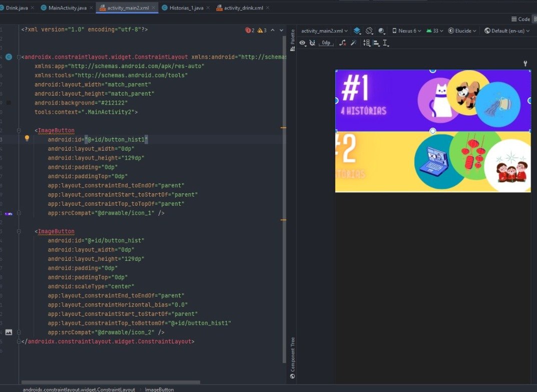Screen dimensions: 537x392
Task: Switch editor to Code view mode
Action: [x=520, y=19]
